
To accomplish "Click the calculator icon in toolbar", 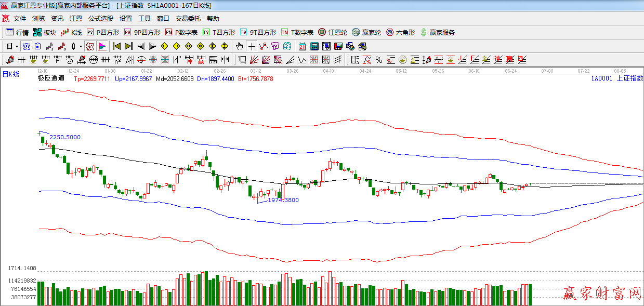I will point(314,46).
